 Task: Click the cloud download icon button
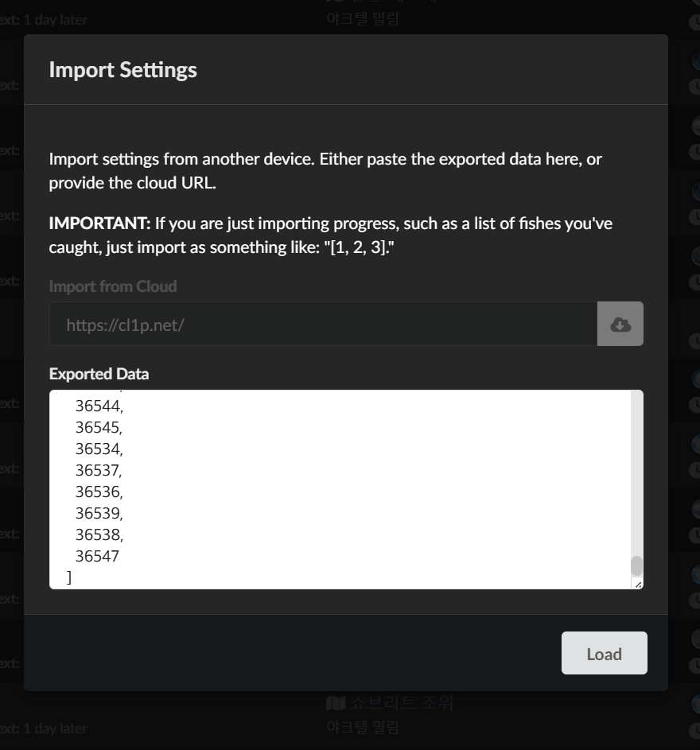(620, 324)
